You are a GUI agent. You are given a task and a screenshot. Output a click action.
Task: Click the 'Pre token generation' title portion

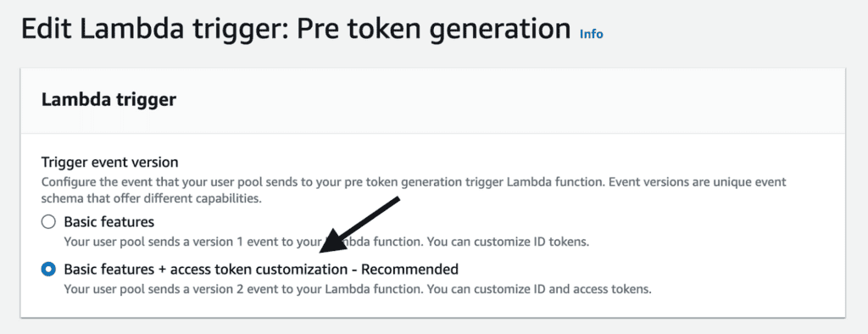[x=434, y=30]
